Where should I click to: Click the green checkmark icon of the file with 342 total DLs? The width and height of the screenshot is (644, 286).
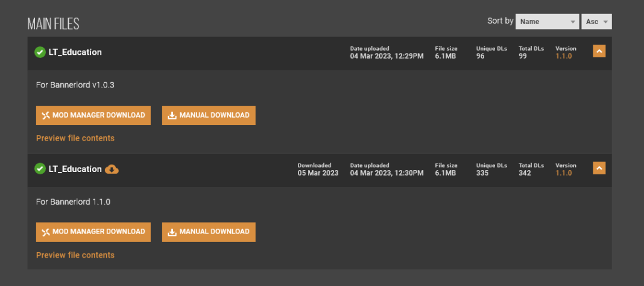[x=40, y=168]
